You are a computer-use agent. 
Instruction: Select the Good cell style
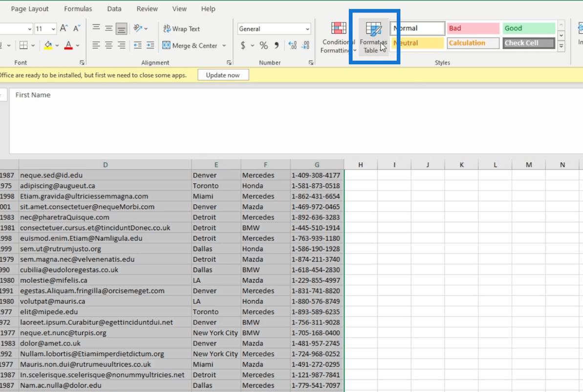tap(529, 28)
